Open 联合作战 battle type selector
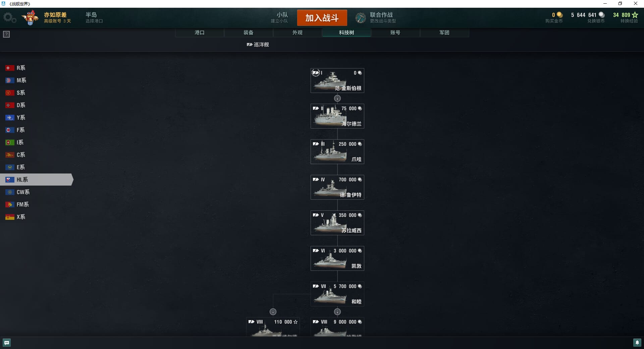 pos(376,17)
